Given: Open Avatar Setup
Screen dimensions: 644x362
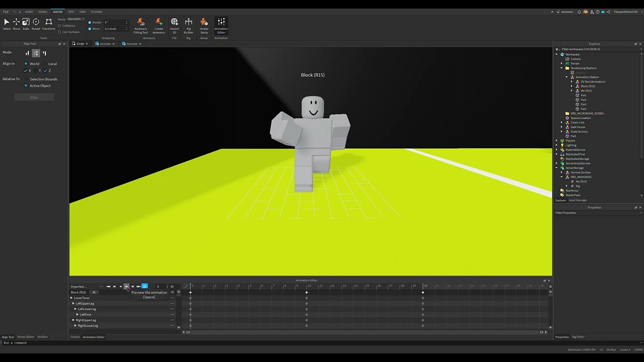Looking at the screenshot, I should tap(204, 24).
